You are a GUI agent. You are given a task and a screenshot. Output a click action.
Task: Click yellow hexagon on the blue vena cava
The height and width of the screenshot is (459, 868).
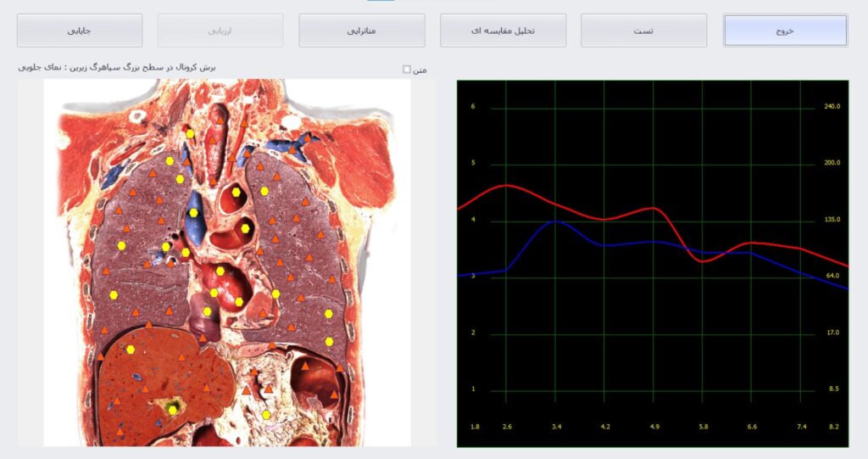(x=194, y=213)
